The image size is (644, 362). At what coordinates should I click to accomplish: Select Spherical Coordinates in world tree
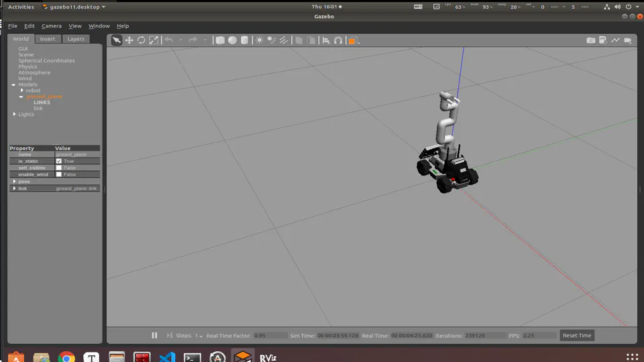(46, 60)
